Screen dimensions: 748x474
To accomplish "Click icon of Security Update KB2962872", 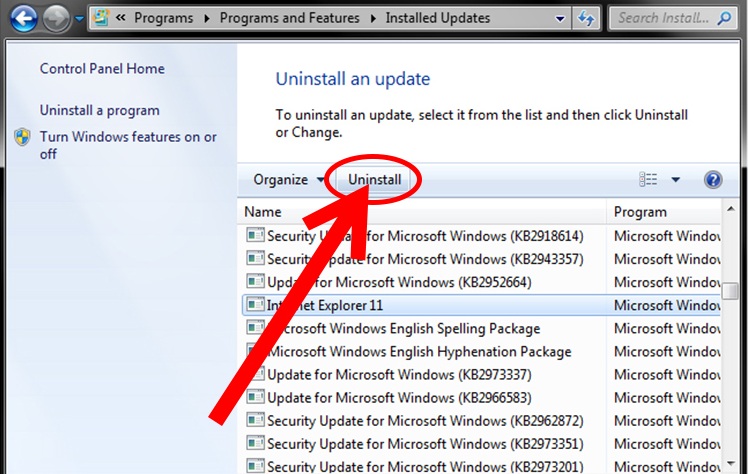I will [255, 420].
